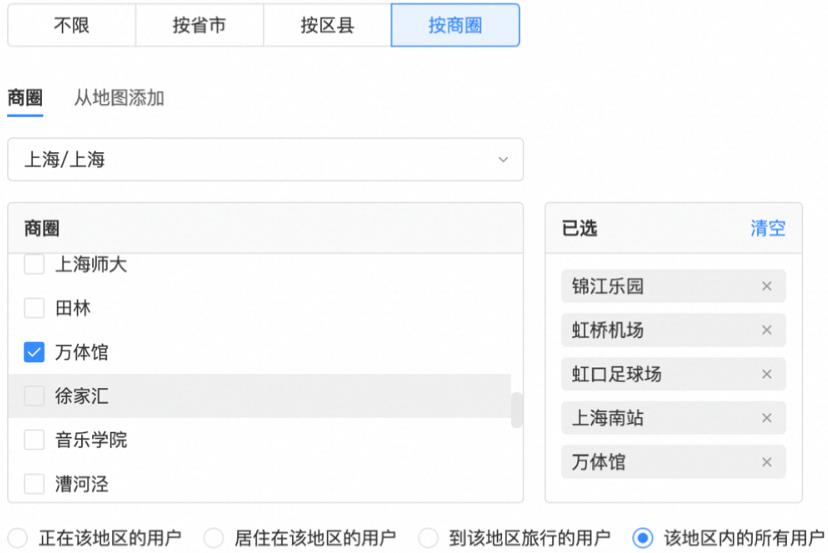
Task: Switch to 按区县 region tab
Action: coord(327,25)
